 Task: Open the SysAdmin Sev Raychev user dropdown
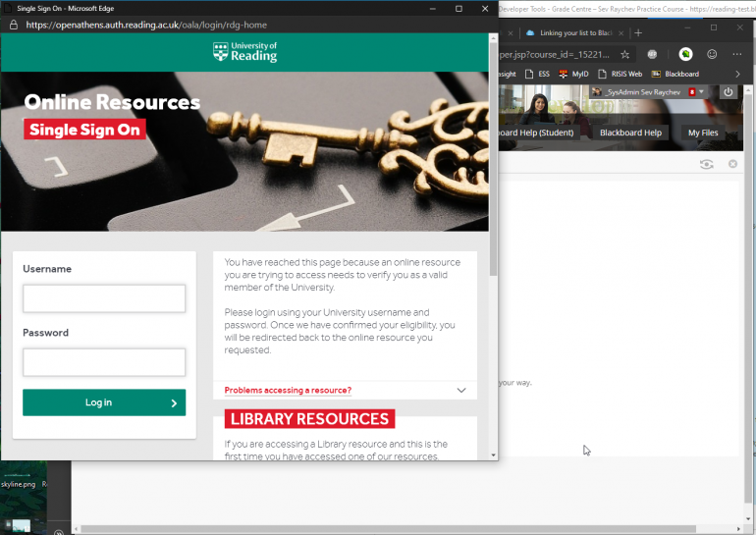[x=648, y=91]
